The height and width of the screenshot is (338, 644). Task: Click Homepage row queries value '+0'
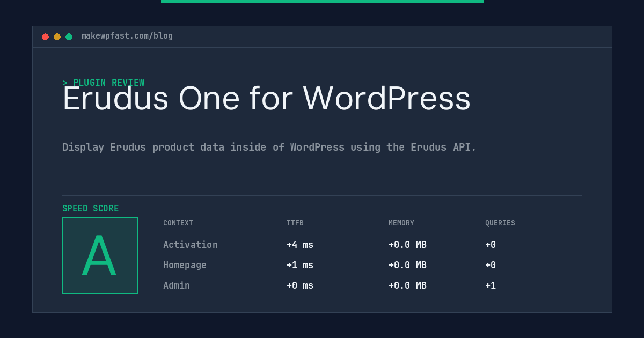coord(491,265)
